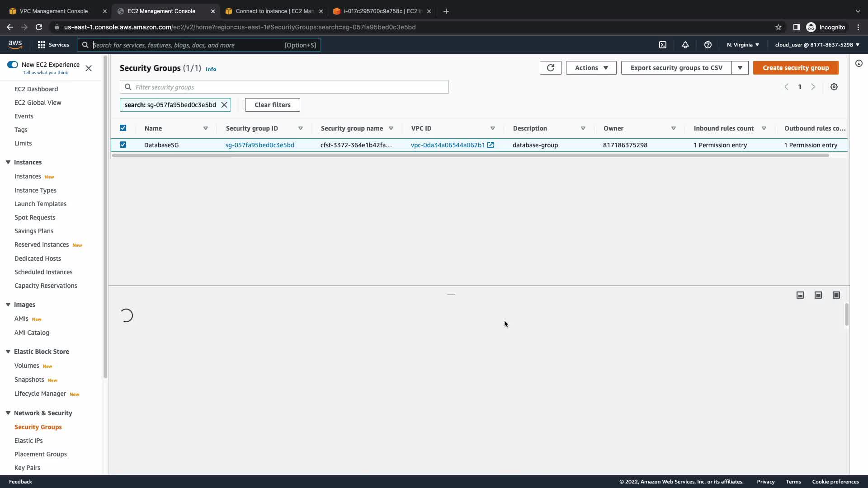Open the AWS CloudShell icon
The width and height of the screenshot is (868, 488).
[x=662, y=45]
